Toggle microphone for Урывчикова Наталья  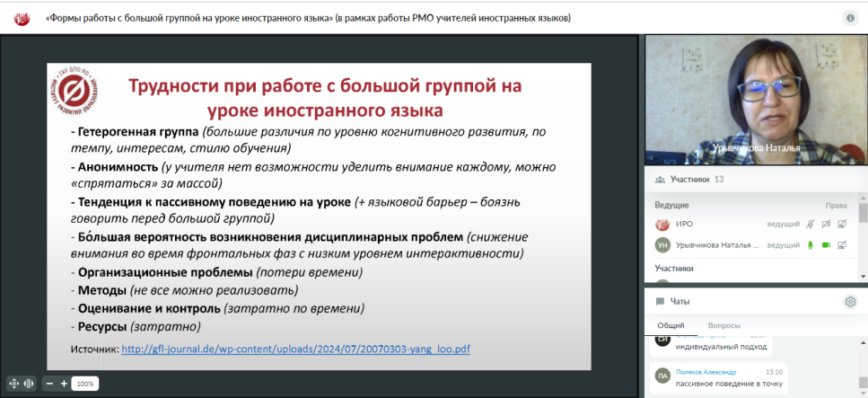point(811,244)
